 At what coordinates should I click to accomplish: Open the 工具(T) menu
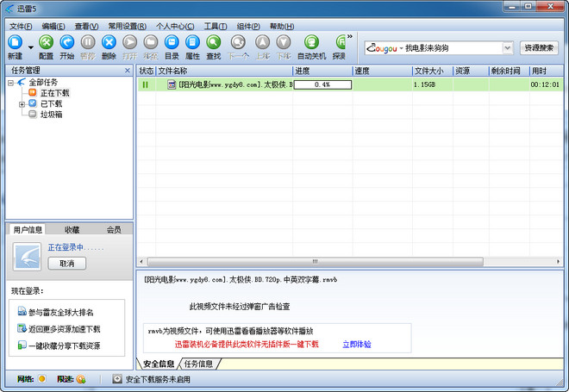pos(216,27)
